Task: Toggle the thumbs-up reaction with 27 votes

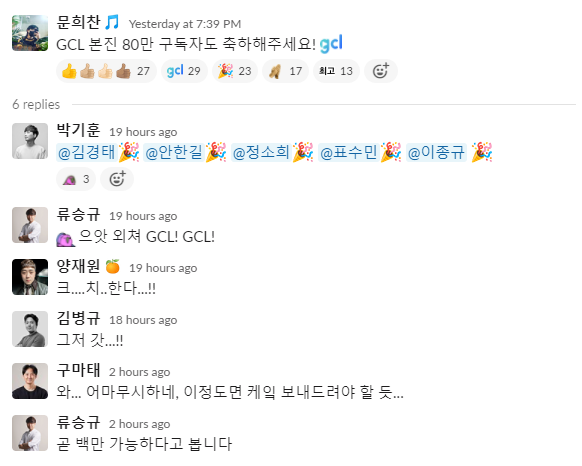Action: pyautogui.click(x=106, y=71)
